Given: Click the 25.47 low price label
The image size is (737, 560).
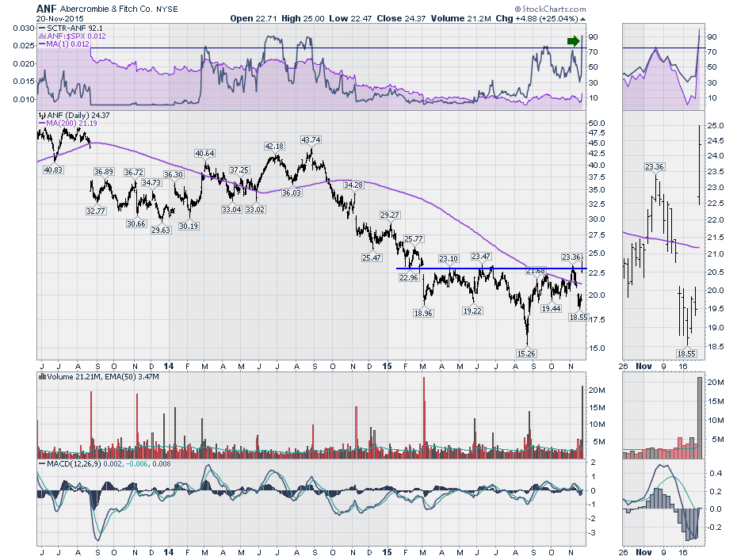Looking at the screenshot, I should 372,257.
